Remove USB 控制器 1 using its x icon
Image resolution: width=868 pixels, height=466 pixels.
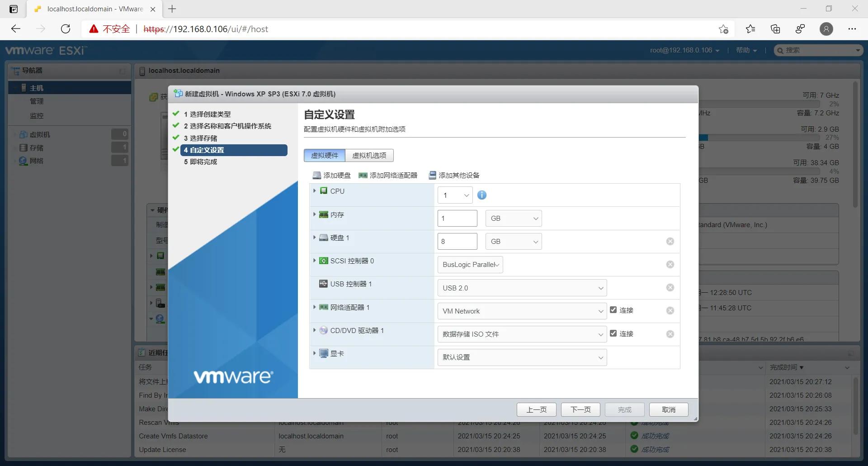tap(670, 287)
